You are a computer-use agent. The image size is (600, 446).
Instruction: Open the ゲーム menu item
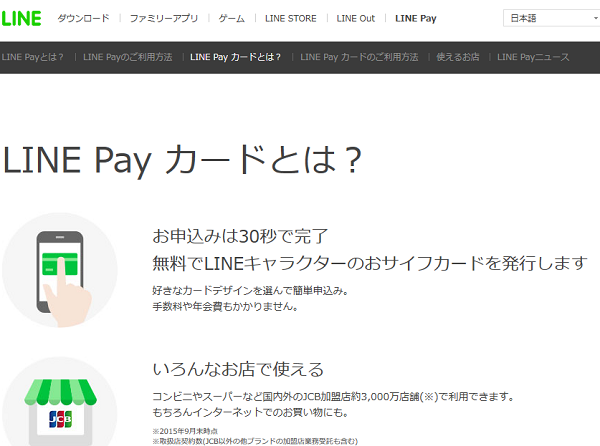point(232,18)
